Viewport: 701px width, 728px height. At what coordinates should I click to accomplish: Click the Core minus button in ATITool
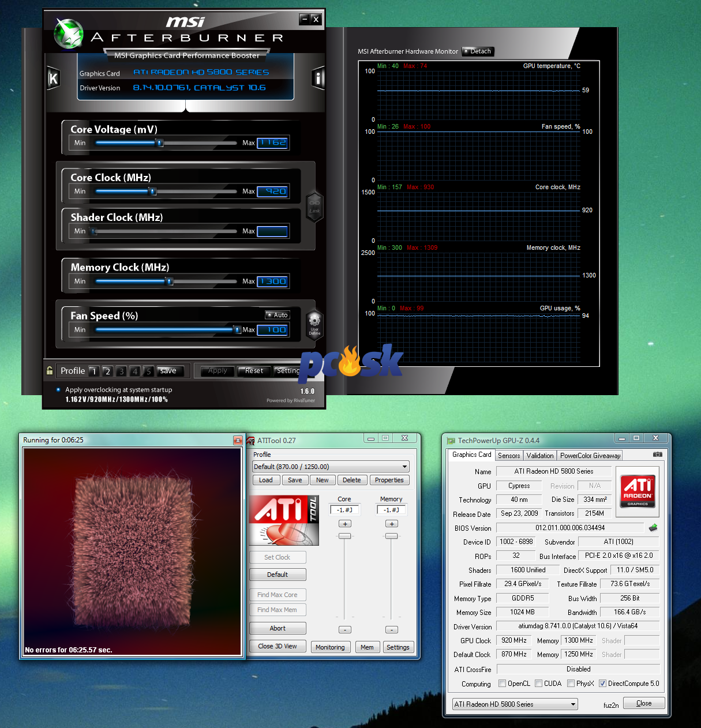[344, 629]
